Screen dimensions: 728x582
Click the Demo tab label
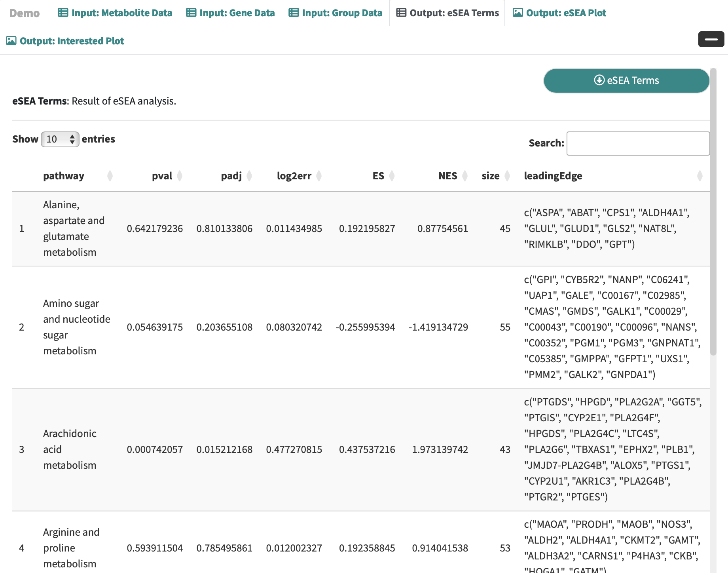click(x=25, y=13)
